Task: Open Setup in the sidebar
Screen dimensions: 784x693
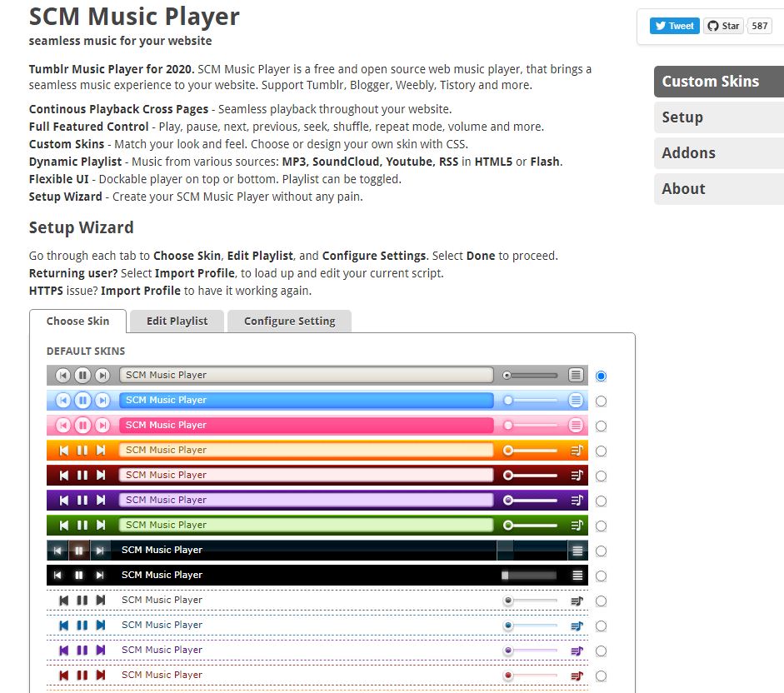Action: pos(719,117)
